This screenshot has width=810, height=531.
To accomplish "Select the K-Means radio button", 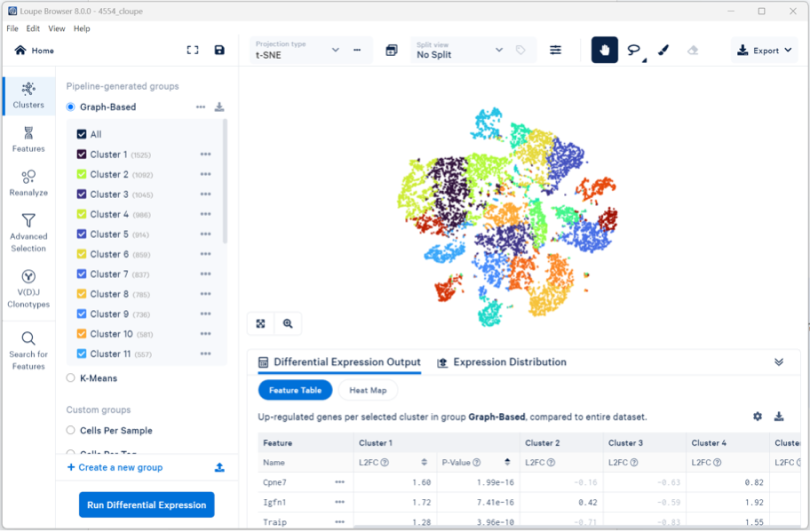I will click(71, 378).
